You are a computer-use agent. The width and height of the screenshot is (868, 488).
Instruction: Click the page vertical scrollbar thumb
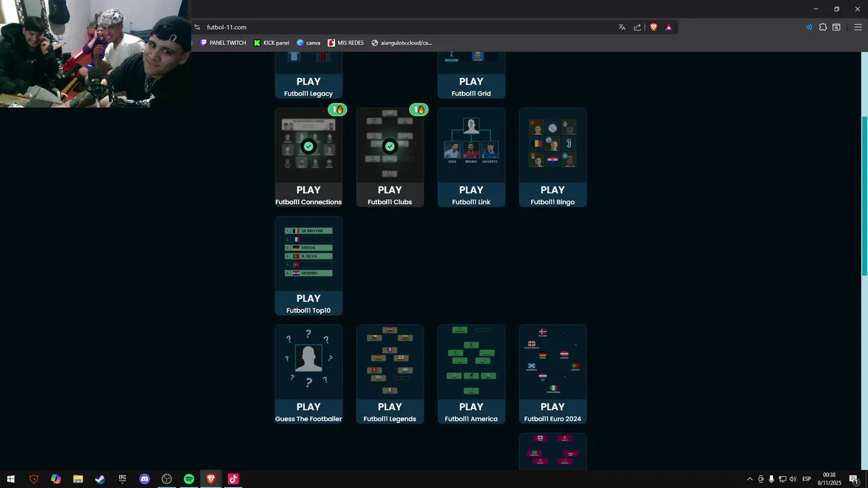(x=865, y=195)
